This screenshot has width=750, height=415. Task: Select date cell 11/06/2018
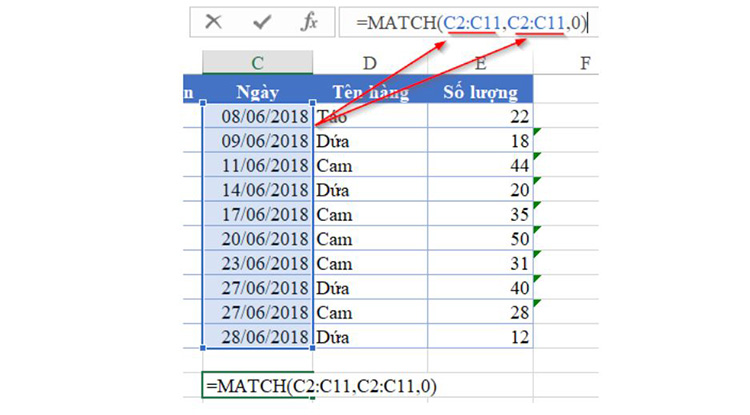click(x=257, y=165)
